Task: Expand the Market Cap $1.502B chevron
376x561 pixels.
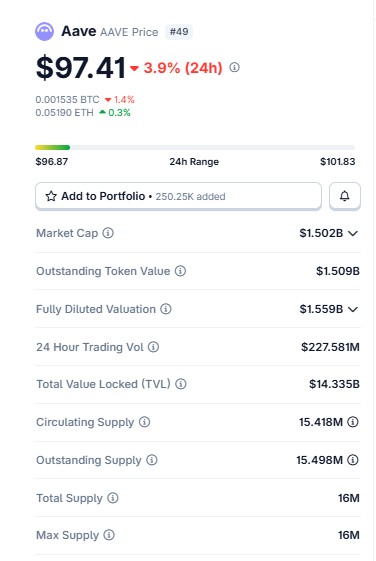Action: 353,233
